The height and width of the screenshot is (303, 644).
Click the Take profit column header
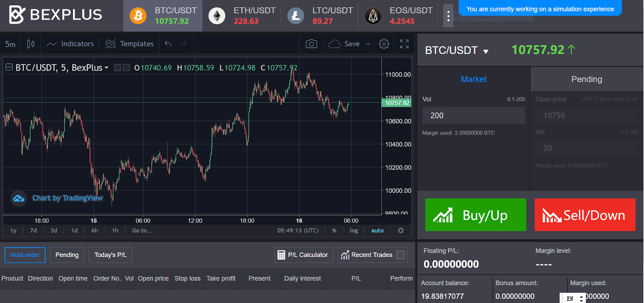221,278
